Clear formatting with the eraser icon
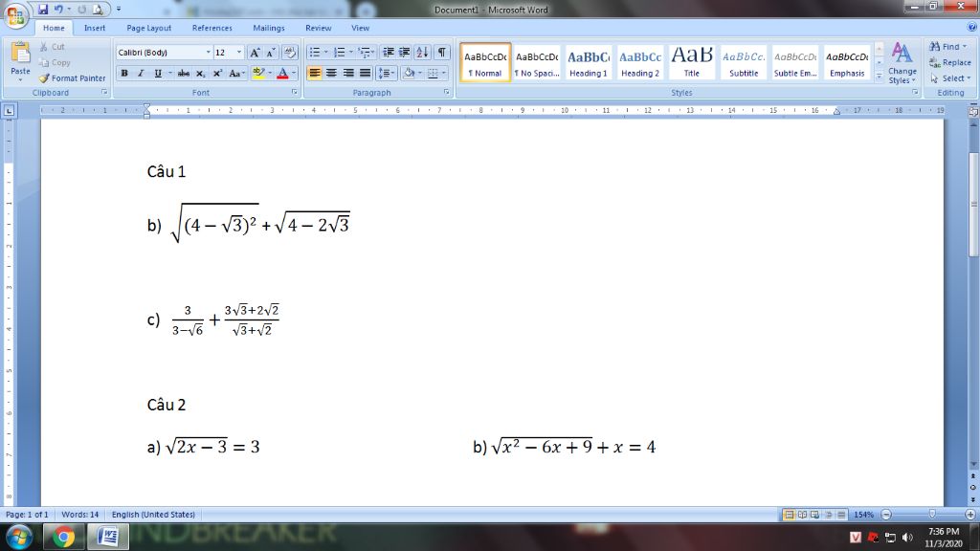Screen dimensions: 980x551 pyautogui.click(x=289, y=53)
